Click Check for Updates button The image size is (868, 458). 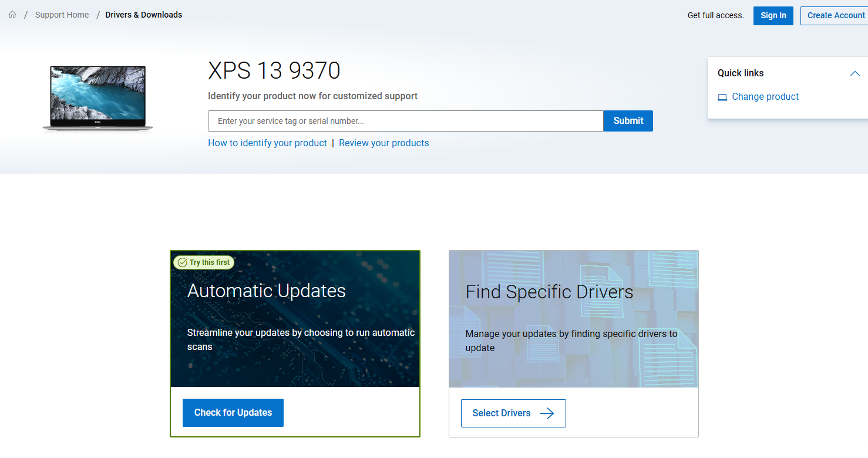click(233, 413)
